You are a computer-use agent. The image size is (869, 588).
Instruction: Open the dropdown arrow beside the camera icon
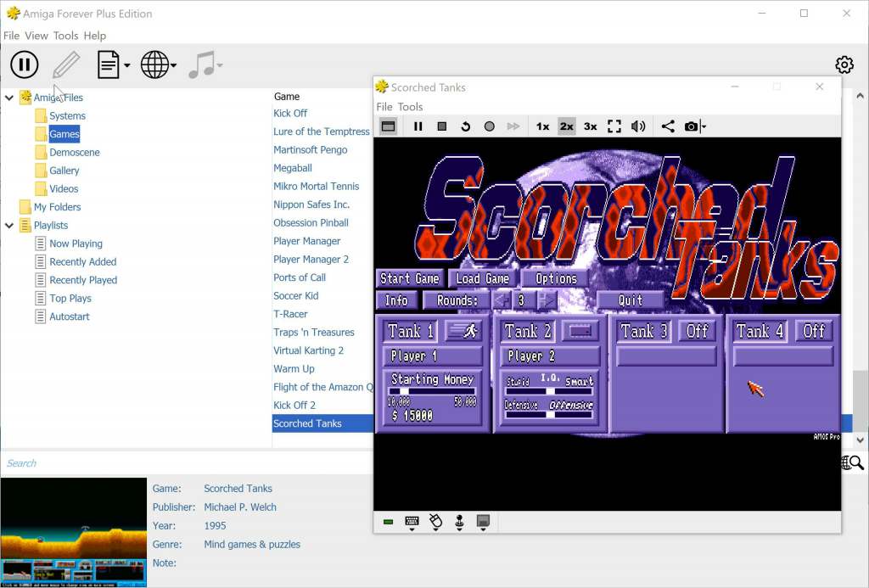pyautogui.click(x=704, y=126)
